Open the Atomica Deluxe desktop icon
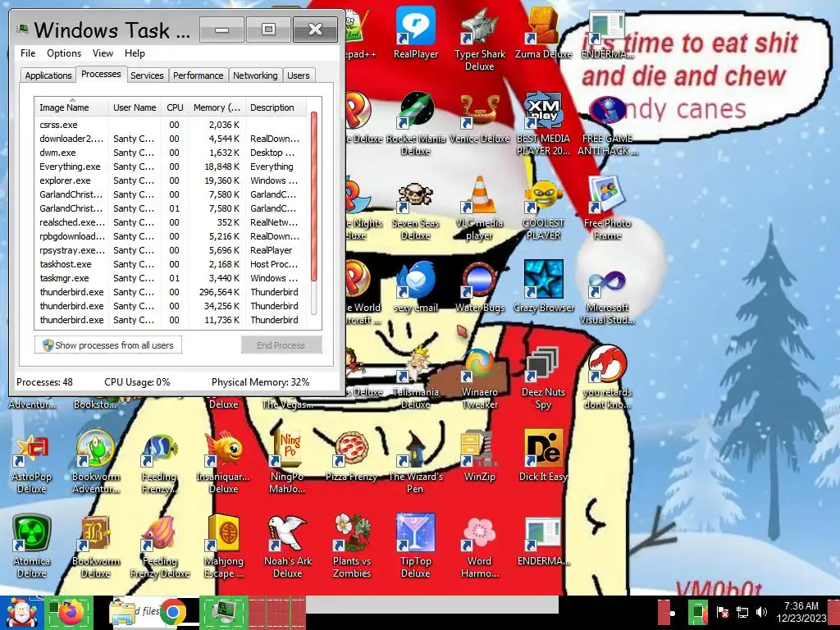This screenshot has height=630, width=840. (x=32, y=547)
